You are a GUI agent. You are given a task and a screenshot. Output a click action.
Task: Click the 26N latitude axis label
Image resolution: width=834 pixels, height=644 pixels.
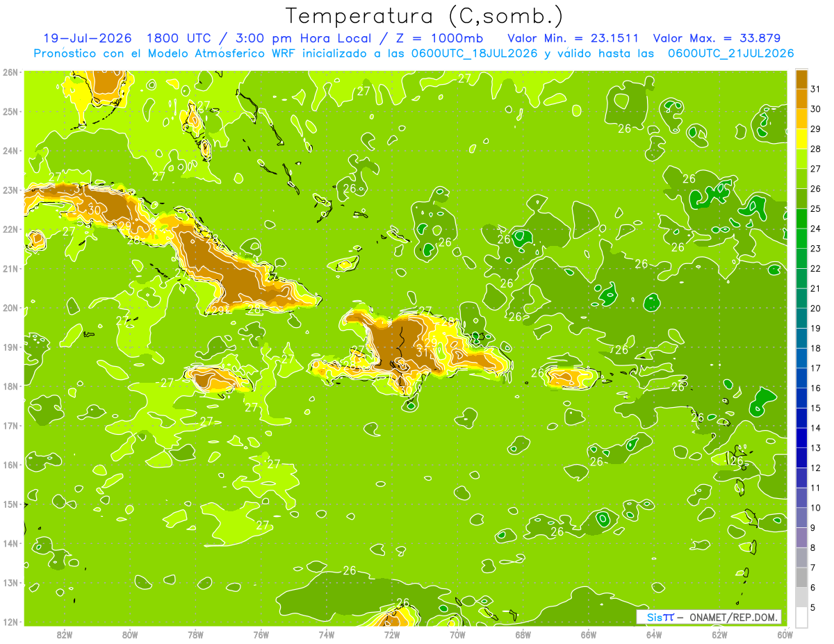pyautogui.click(x=10, y=72)
